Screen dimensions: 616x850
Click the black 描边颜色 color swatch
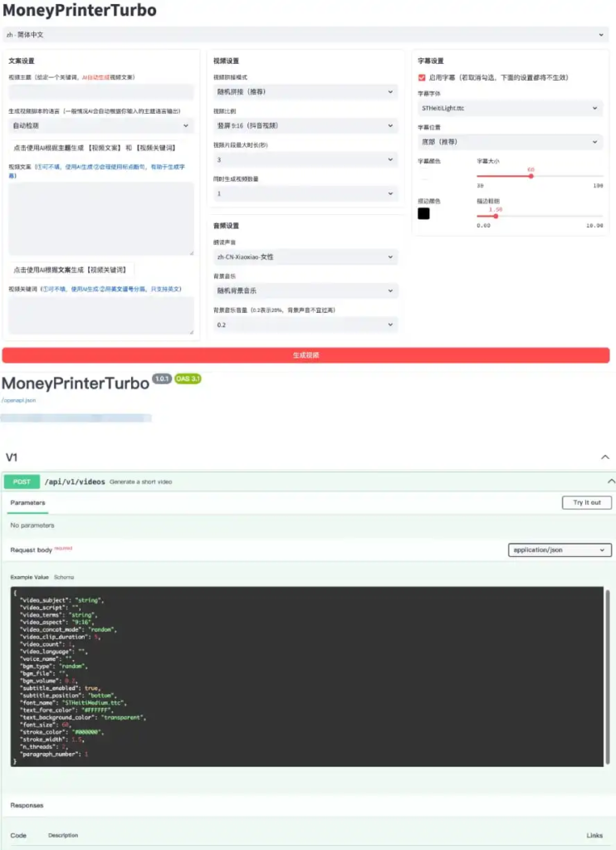pyautogui.click(x=423, y=213)
